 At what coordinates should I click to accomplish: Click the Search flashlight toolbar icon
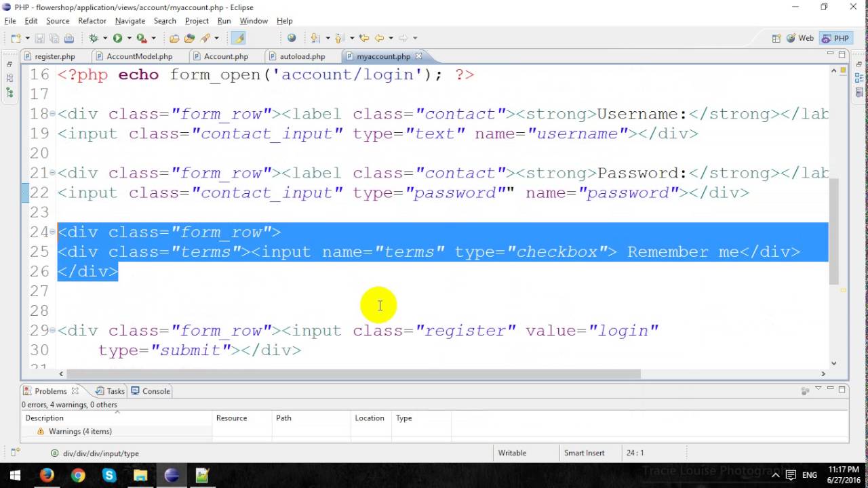(205, 39)
